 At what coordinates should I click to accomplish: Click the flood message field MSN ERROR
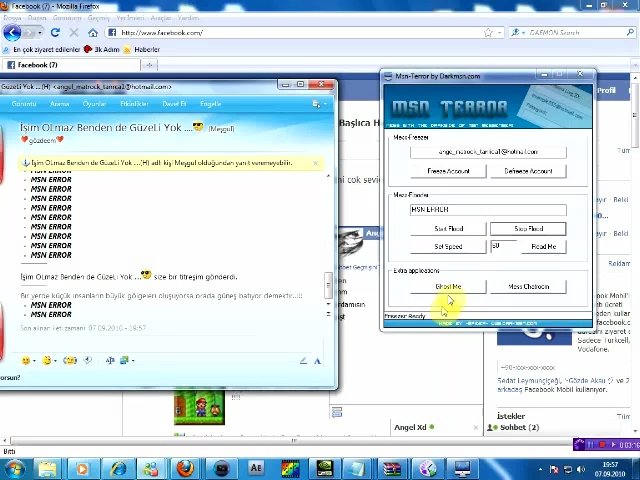(488, 210)
